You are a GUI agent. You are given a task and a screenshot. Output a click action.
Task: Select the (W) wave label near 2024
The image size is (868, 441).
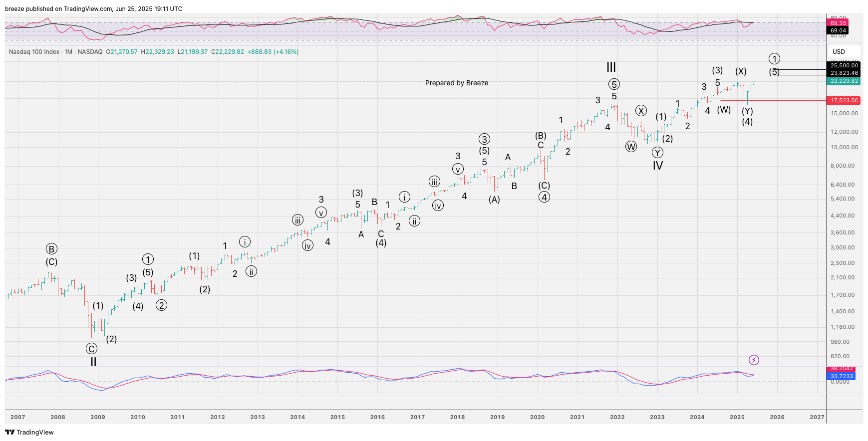pyautogui.click(x=724, y=110)
